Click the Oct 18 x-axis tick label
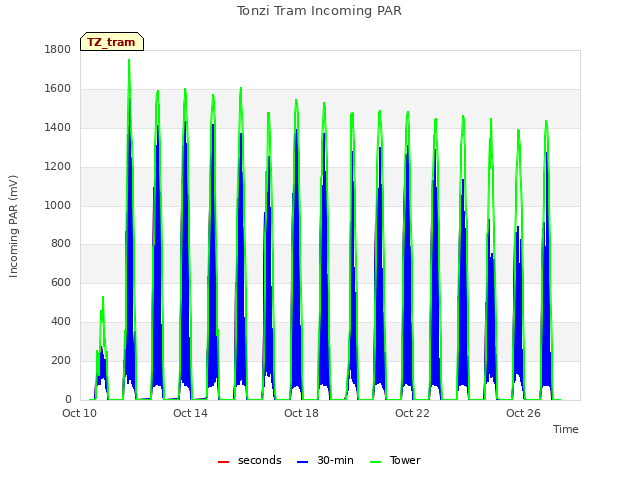Screen dimensions: 640x480 coord(301,413)
